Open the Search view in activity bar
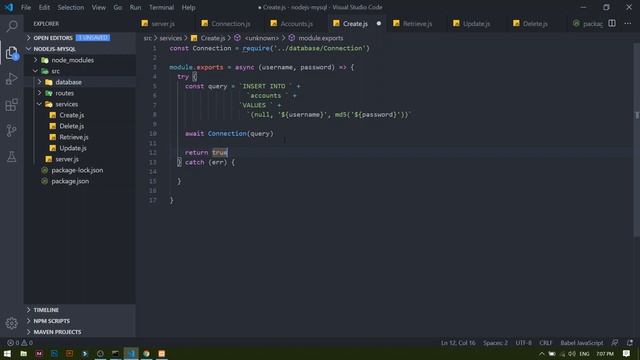640x360 pixels. (11, 26)
